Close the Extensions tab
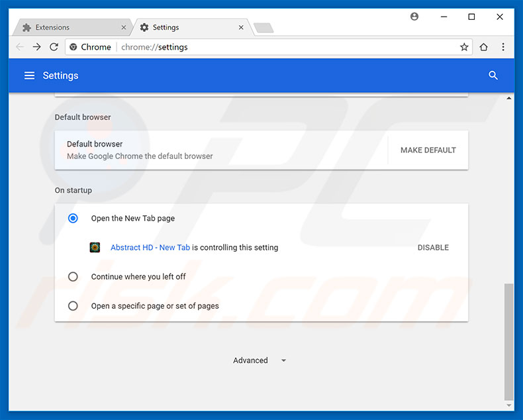 [x=124, y=27]
